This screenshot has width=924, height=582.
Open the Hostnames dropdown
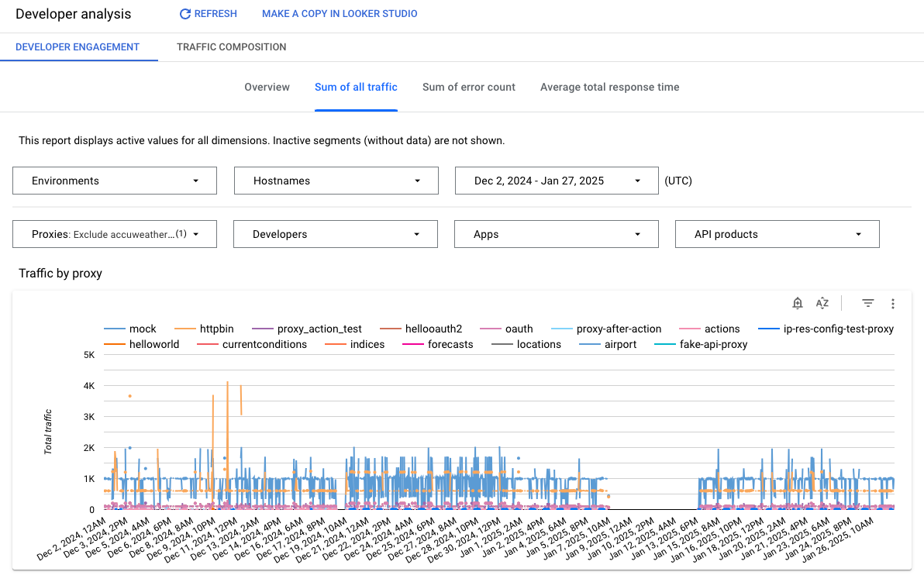[335, 181]
